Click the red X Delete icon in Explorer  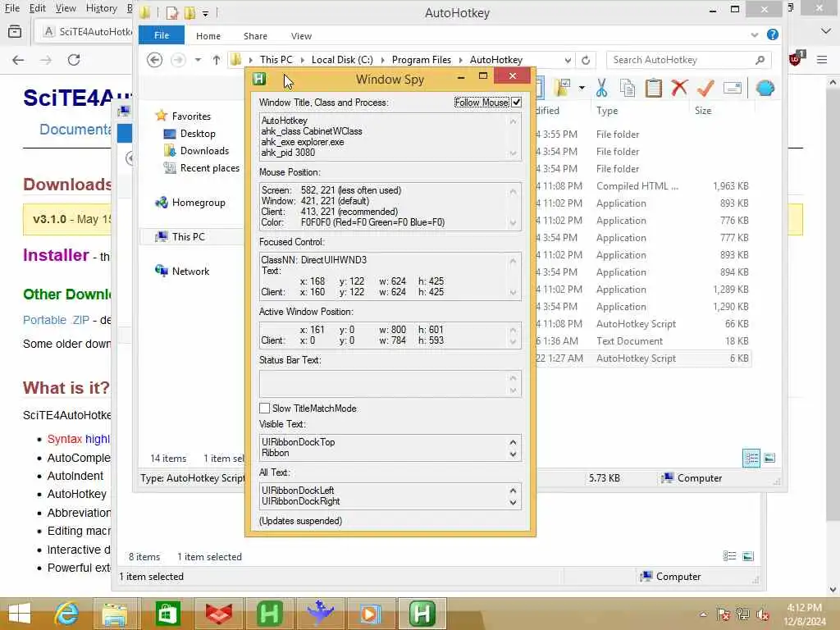(679, 88)
